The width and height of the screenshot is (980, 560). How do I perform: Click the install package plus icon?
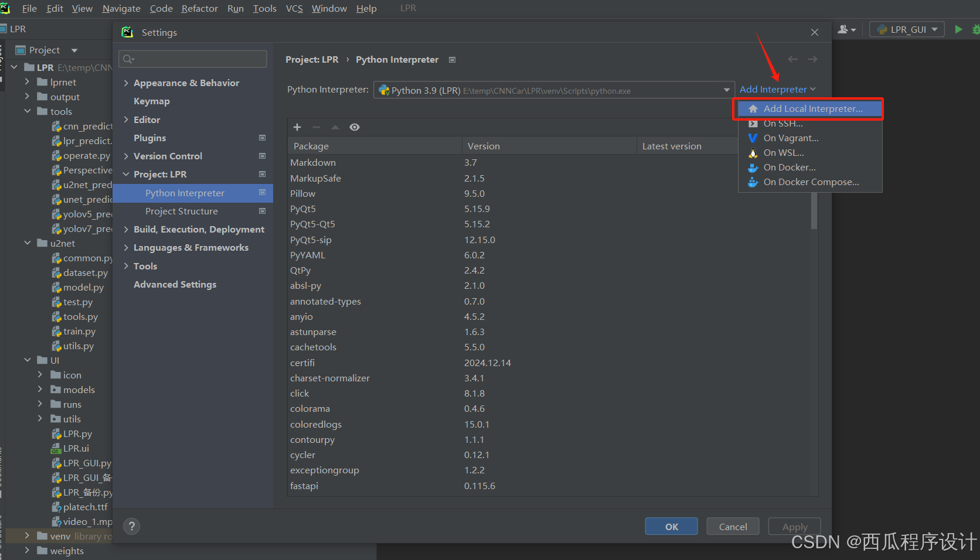click(x=297, y=127)
